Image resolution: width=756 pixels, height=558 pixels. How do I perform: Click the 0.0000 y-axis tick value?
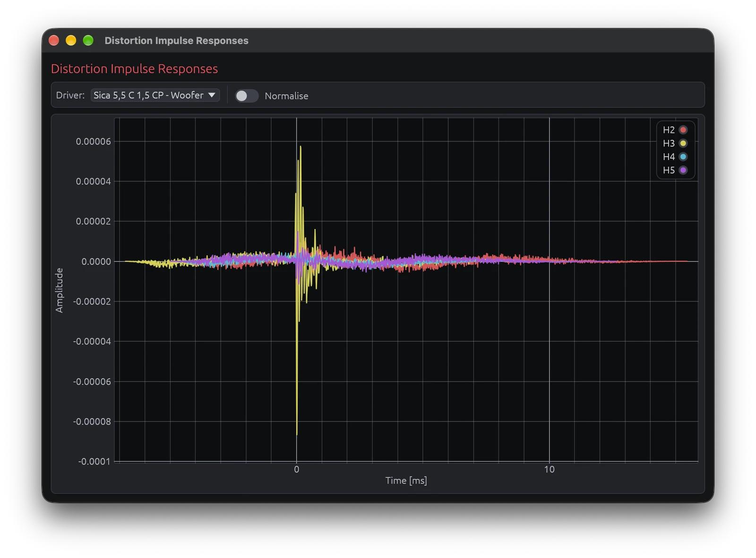coord(96,262)
